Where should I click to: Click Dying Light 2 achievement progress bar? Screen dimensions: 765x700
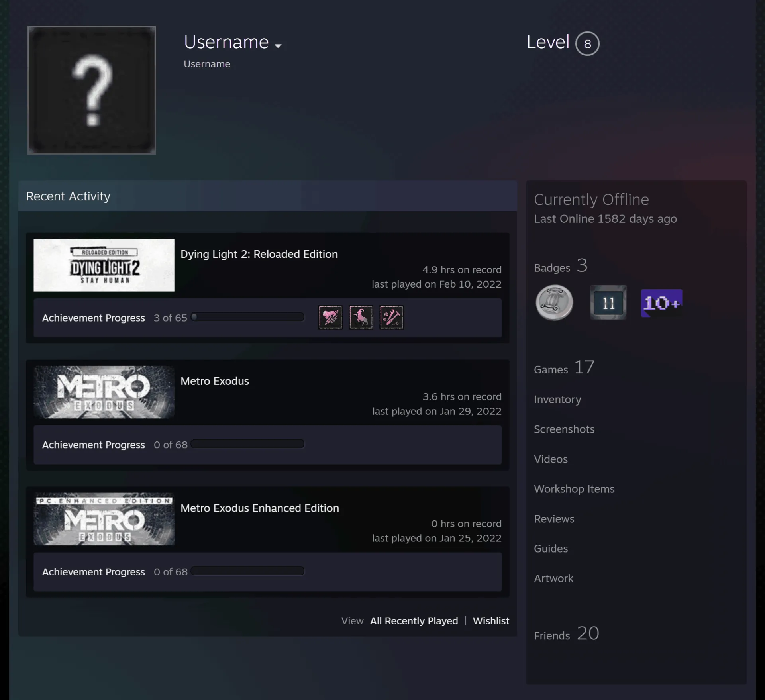coord(247,317)
